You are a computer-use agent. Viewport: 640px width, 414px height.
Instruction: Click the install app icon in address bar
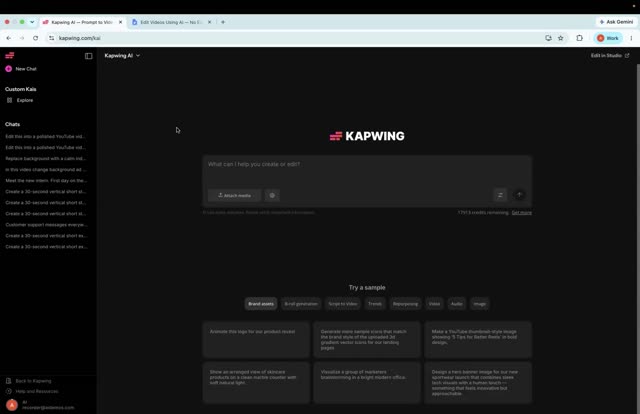tap(548, 38)
